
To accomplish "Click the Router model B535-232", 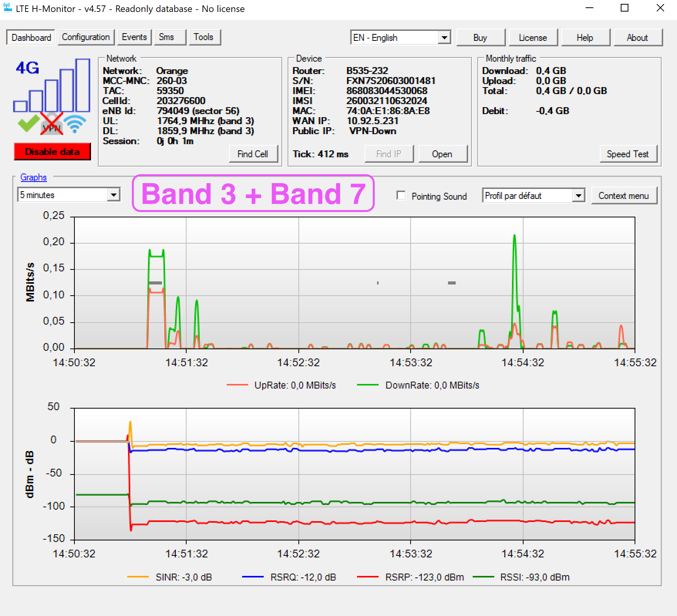I will point(367,71).
